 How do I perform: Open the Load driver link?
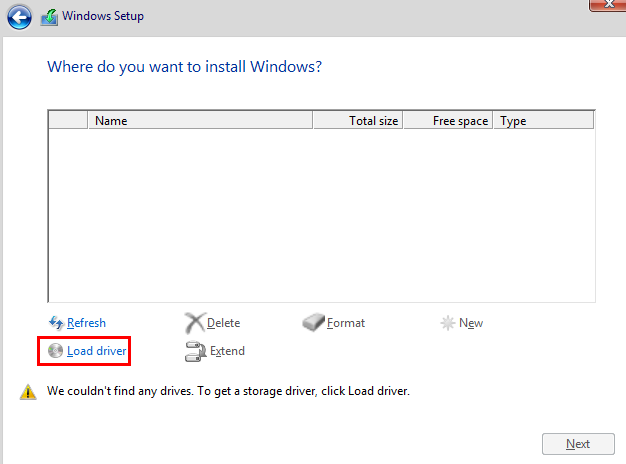97,351
